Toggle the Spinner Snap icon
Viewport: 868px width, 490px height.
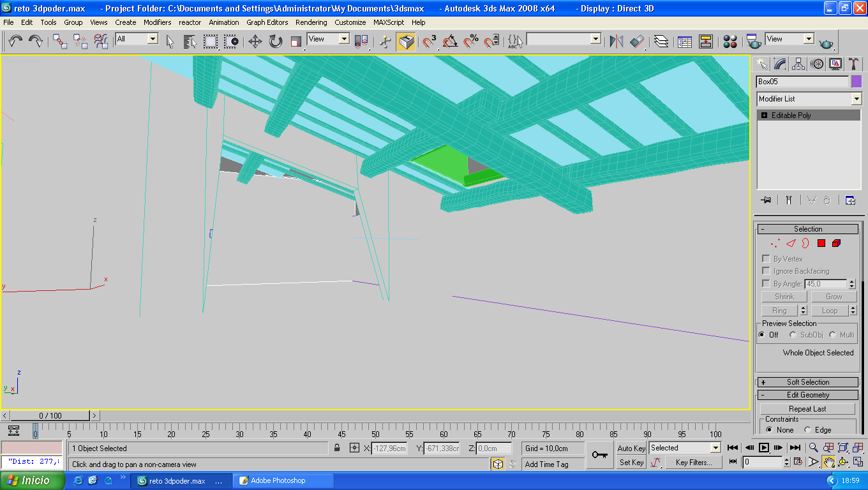click(x=491, y=41)
